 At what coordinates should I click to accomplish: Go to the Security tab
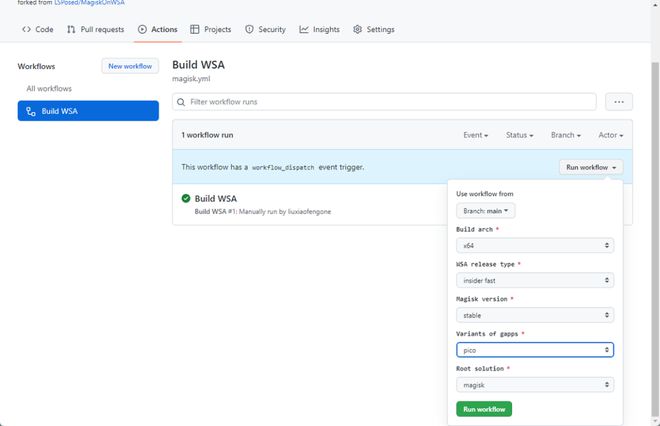[265, 30]
